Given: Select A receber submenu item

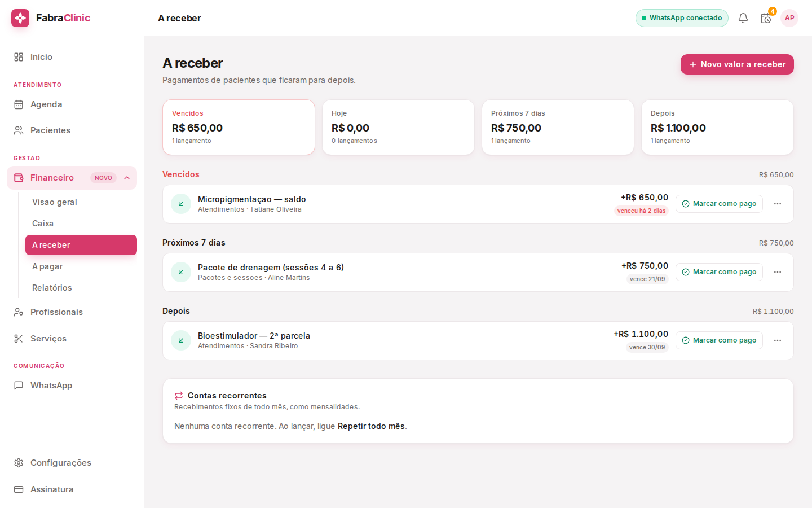Looking at the screenshot, I should 81,245.
